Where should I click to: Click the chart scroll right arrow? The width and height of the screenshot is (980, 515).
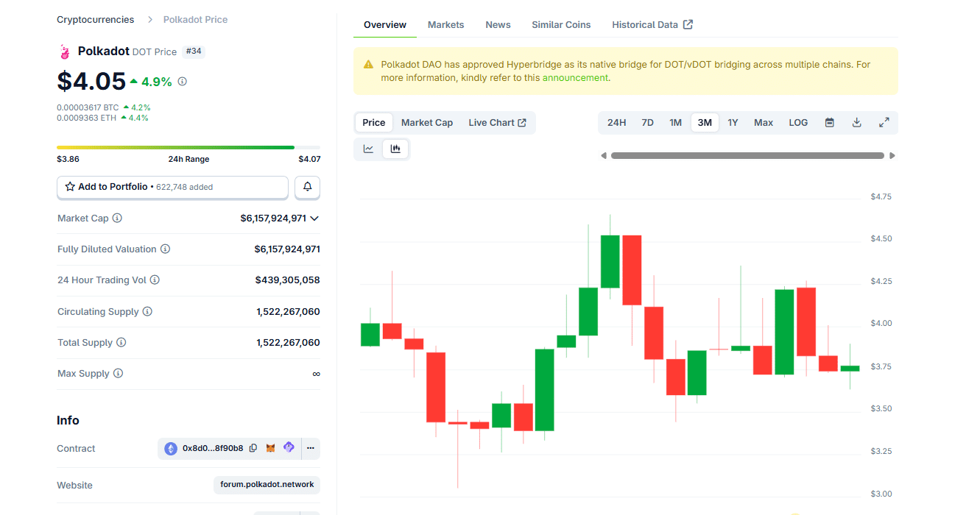[892, 156]
